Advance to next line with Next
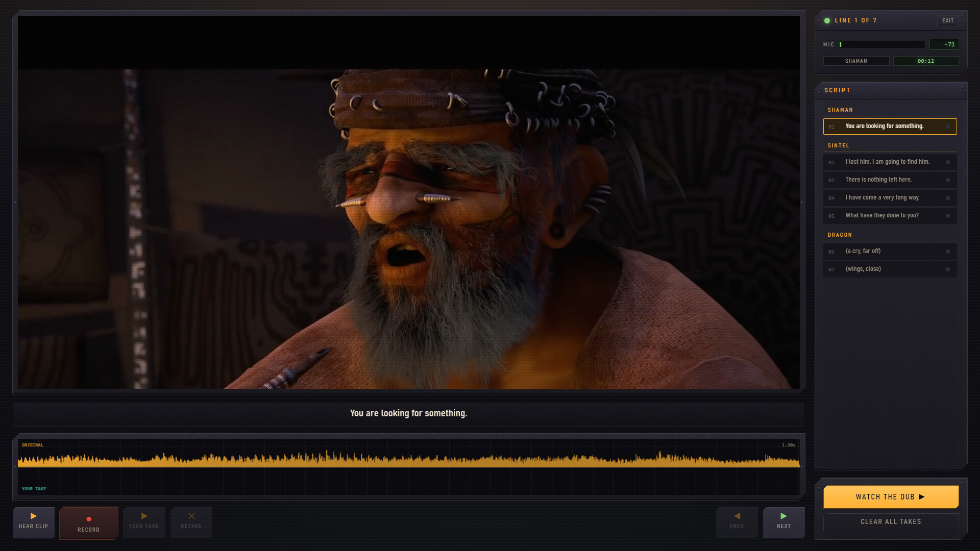The image size is (980, 551). pos(783,522)
